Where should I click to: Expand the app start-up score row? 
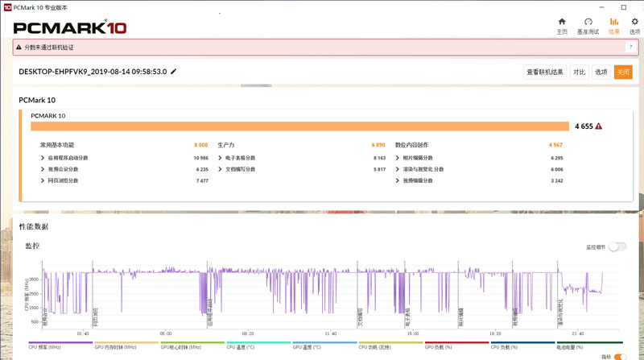[x=124, y=158]
